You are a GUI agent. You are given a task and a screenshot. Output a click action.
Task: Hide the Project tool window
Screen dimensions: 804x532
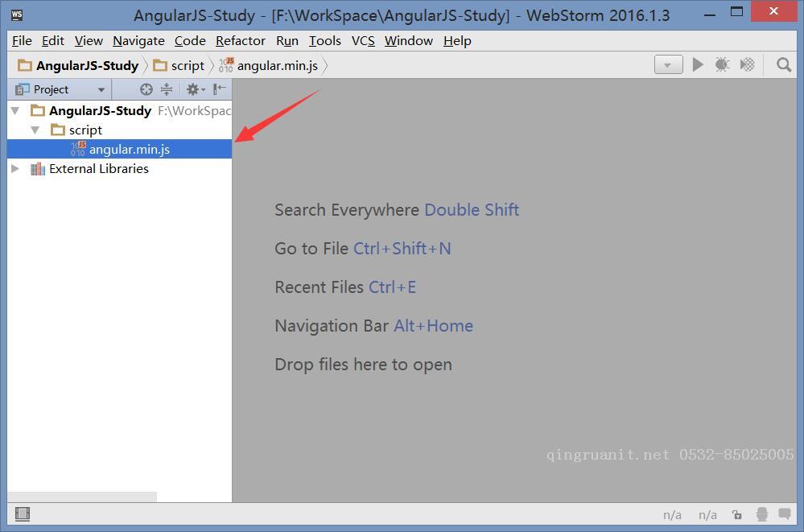(220, 89)
